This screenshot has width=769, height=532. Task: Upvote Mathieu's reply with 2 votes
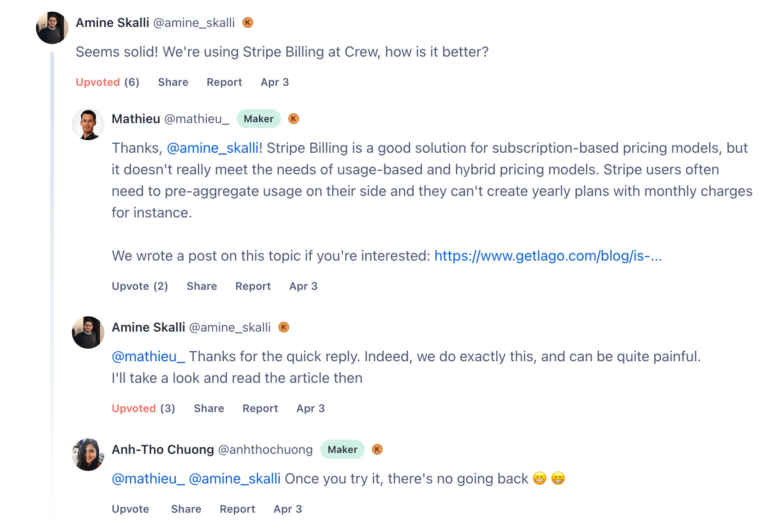pos(140,286)
